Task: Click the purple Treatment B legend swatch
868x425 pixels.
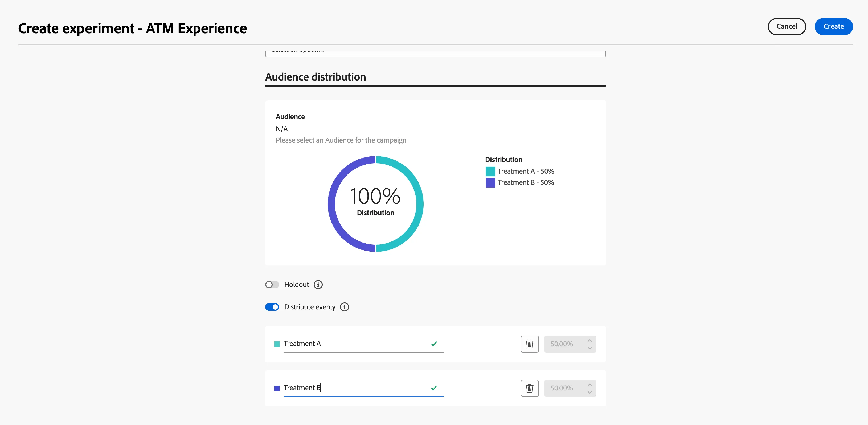Action: coord(490,182)
